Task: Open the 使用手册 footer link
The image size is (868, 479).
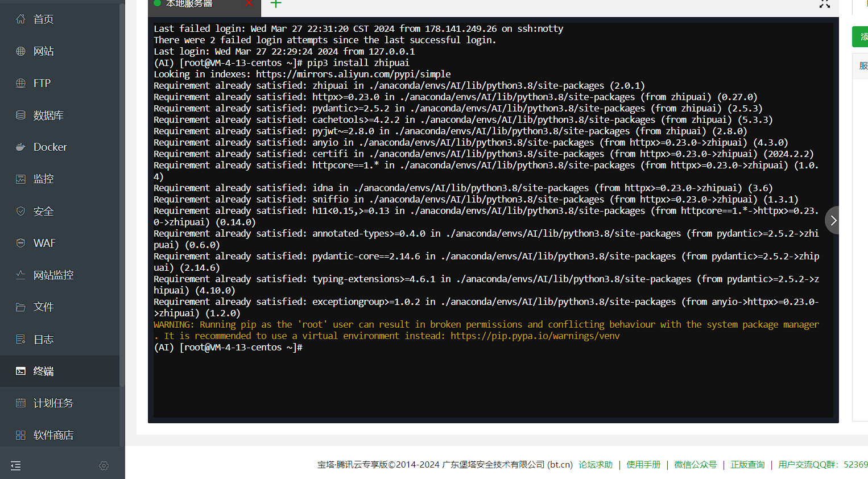Action: pos(643,465)
